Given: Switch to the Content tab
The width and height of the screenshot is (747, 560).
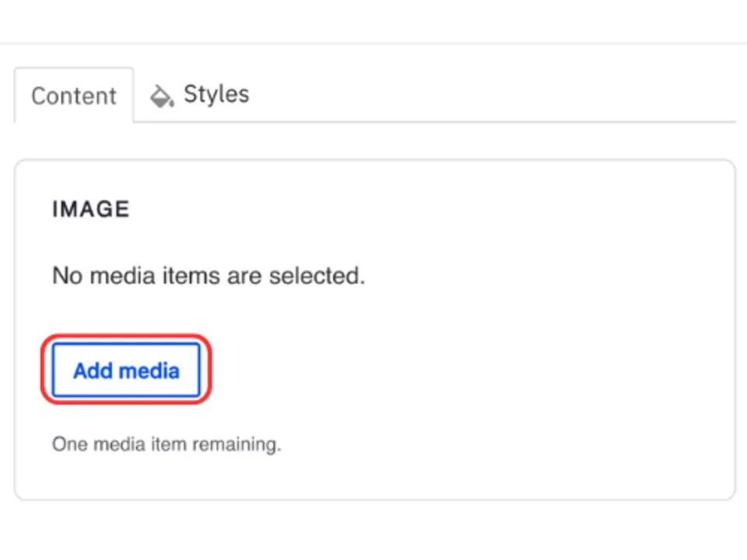Looking at the screenshot, I should (x=74, y=96).
